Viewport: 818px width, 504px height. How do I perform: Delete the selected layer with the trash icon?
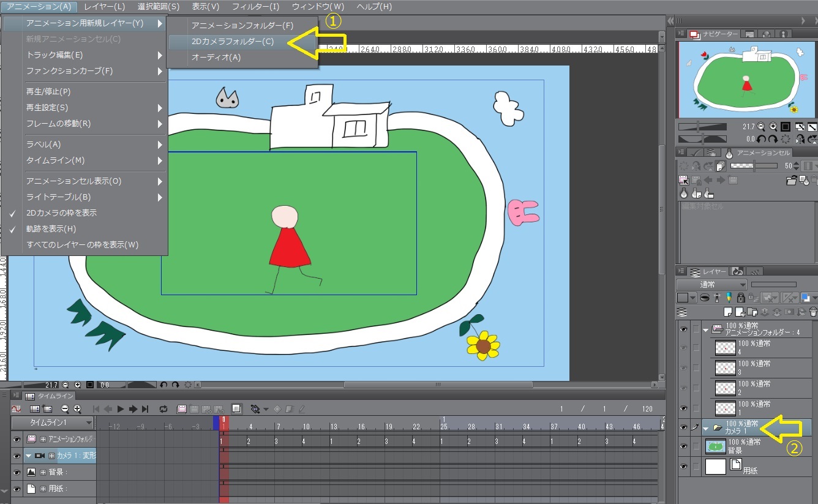coord(812,312)
